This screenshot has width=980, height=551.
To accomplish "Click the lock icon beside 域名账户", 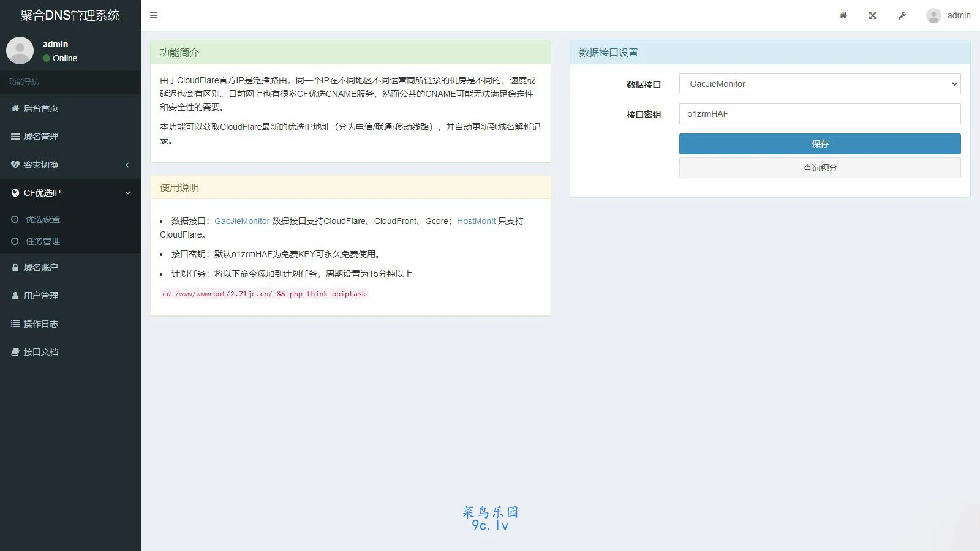I will [x=15, y=268].
